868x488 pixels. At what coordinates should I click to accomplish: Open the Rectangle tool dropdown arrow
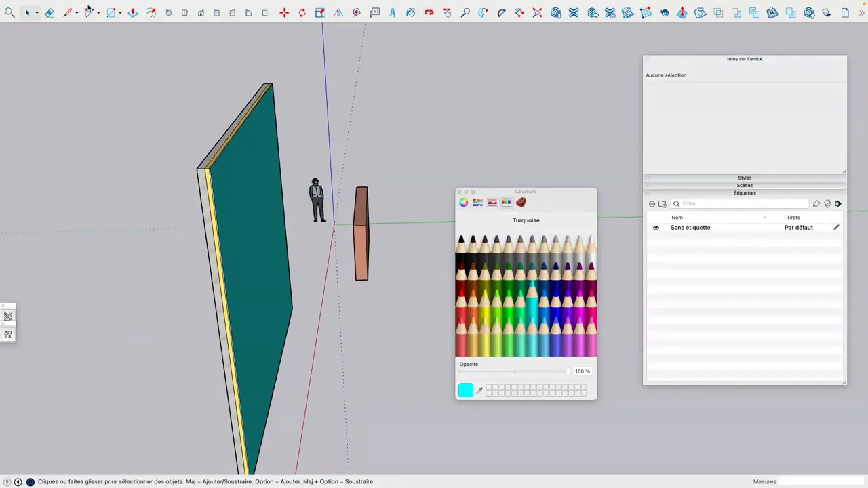click(x=119, y=12)
